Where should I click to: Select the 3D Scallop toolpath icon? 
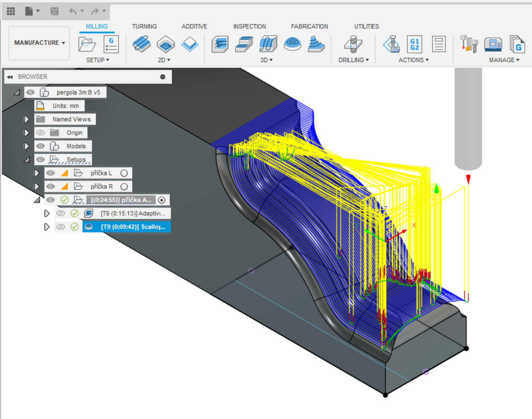pyautogui.click(x=292, y=44)
